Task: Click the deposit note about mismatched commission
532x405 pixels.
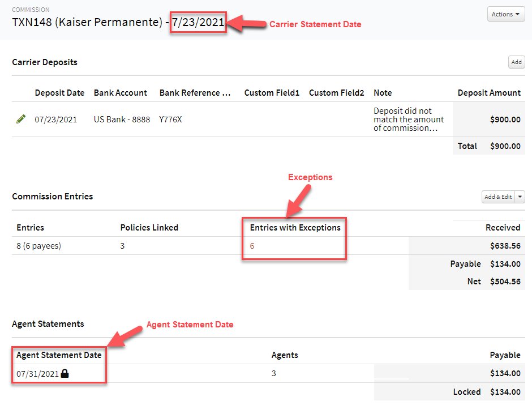Action: coord(409,119)
